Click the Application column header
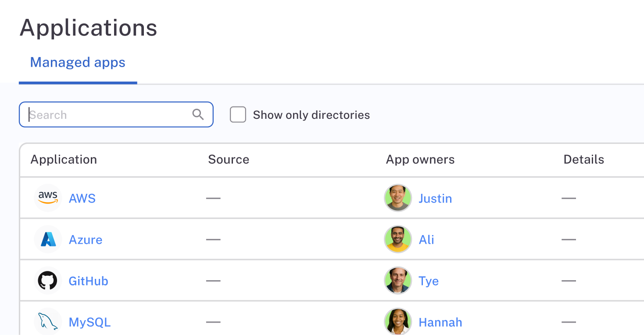This screenshot has height=335, width=644. pyautogui.click(x=64, y=159)
